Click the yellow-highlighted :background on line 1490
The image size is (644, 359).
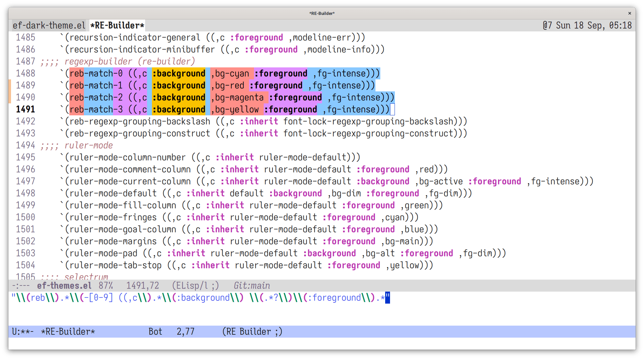179,97
